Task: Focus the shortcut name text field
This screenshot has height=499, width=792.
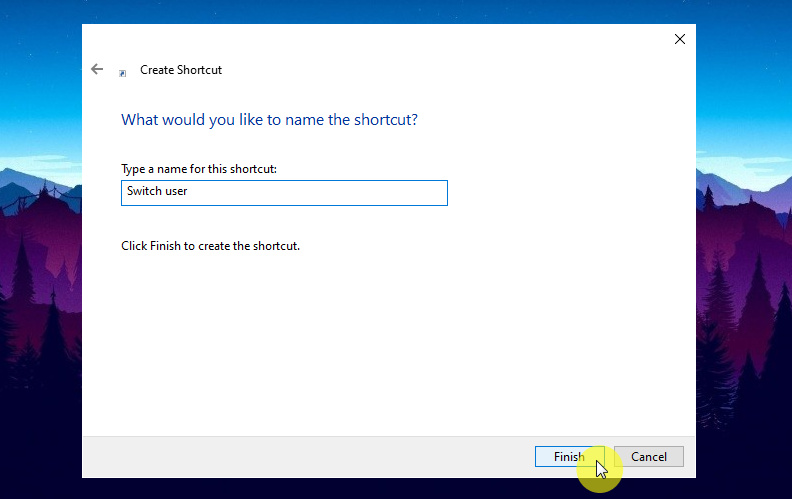Action: pos(284,192)
